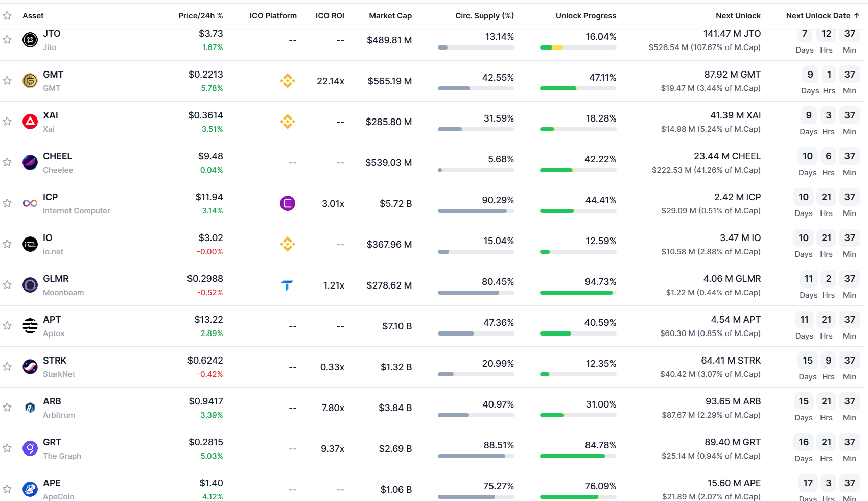Click the CHEEL Cheelee coin logo
The width and height of the screenshot is (868, 501).
click(30, 162)
